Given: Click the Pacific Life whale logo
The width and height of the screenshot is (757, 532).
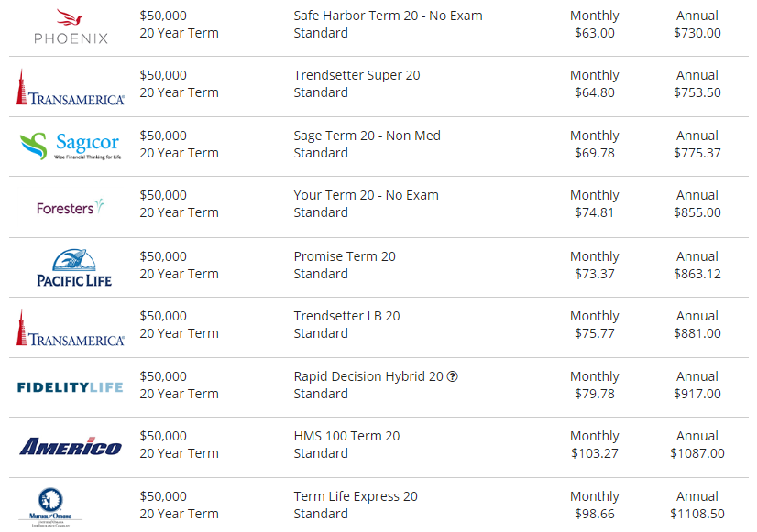Looking at the screenshot, I should [x=74, y=268].
